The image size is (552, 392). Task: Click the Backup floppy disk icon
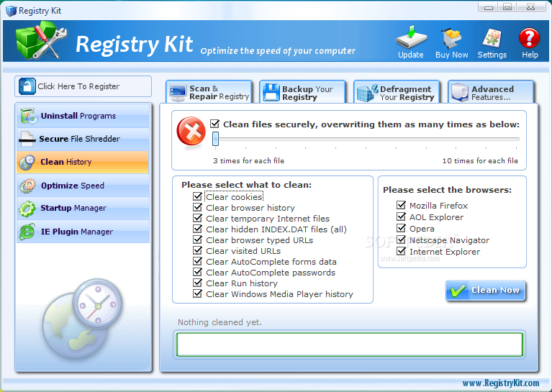[x=271, y=92]
